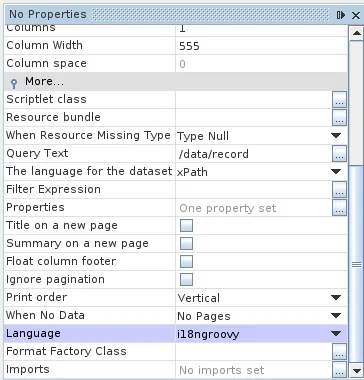The image size is (364, 380).
Task: Enable Title on a new page checkbox
Action: (186, 226)
